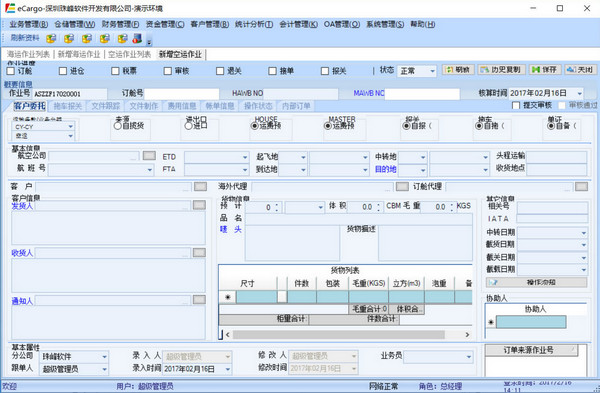Select the 进口 radio button

click(x=188, y=126)
